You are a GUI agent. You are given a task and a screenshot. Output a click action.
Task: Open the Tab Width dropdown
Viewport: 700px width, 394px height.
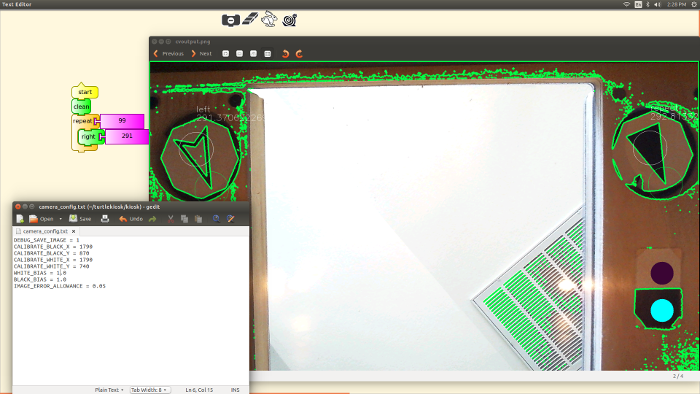(149, 390)
